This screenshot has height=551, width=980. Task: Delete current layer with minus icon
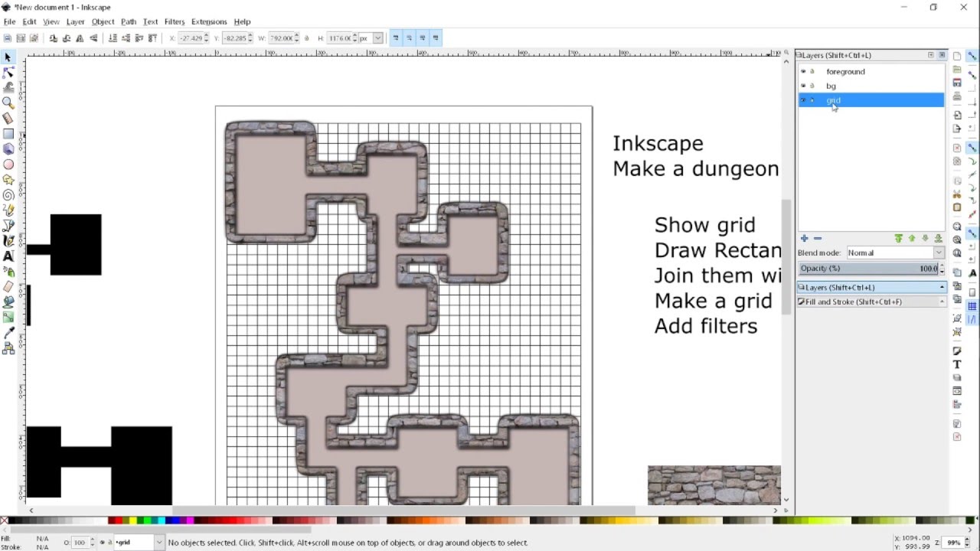click(817, 239)
